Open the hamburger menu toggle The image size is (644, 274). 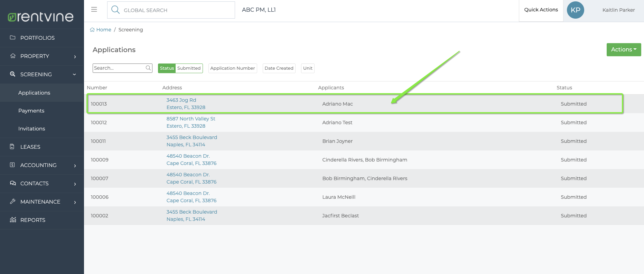coord(94,10)
